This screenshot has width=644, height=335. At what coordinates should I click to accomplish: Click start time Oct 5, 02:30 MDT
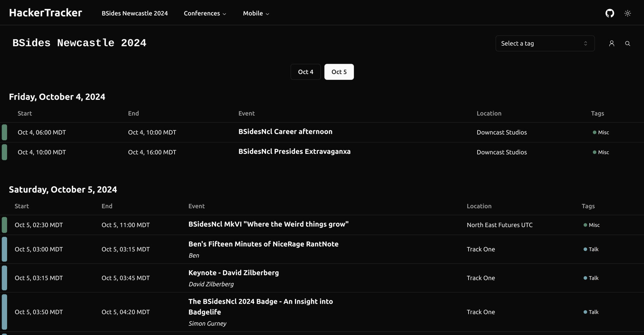tap(39, 225)
